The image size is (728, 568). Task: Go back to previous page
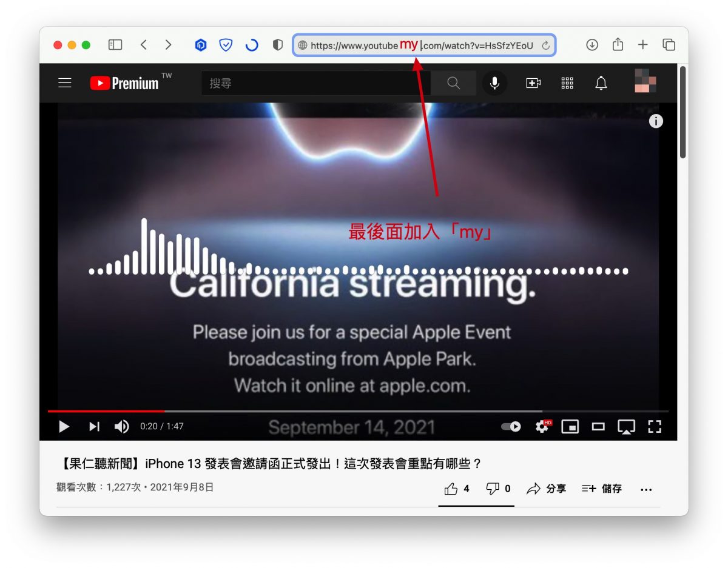[144, 45]
